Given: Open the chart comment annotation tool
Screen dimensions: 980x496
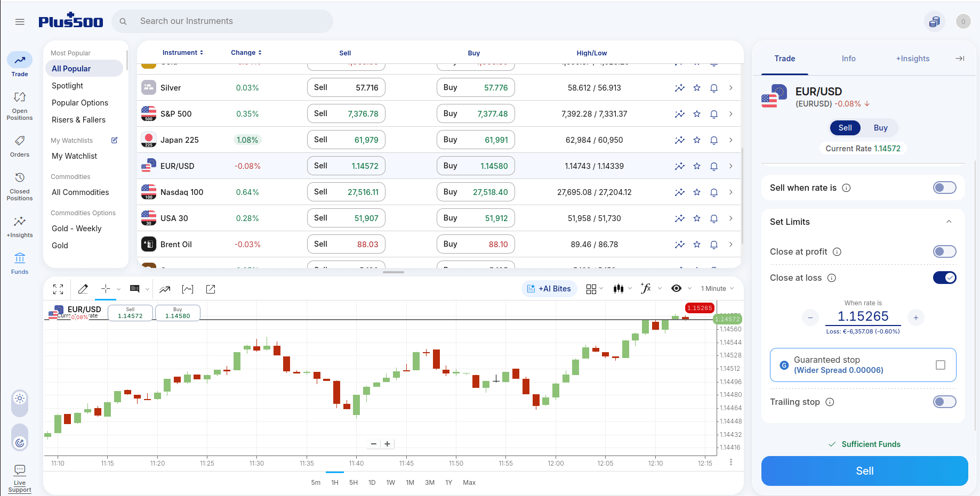Looking at the screenshot, I should tap(135, 289).
